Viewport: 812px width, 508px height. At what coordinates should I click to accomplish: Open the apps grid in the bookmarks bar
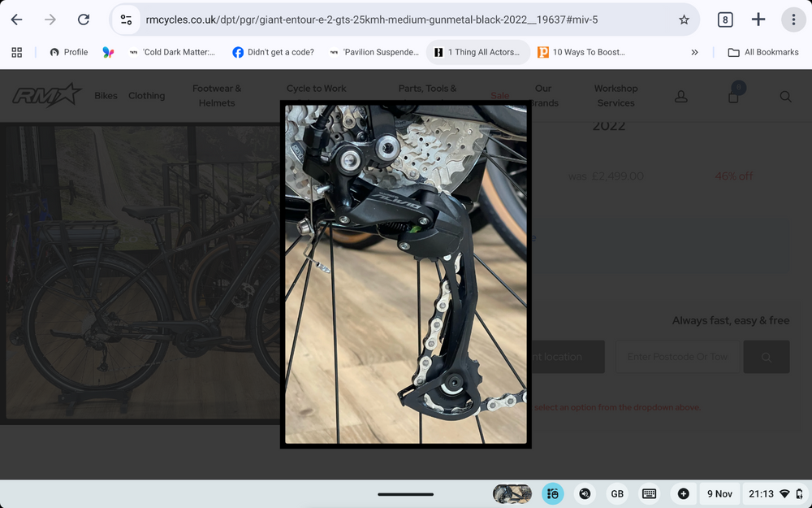[16, 52]
